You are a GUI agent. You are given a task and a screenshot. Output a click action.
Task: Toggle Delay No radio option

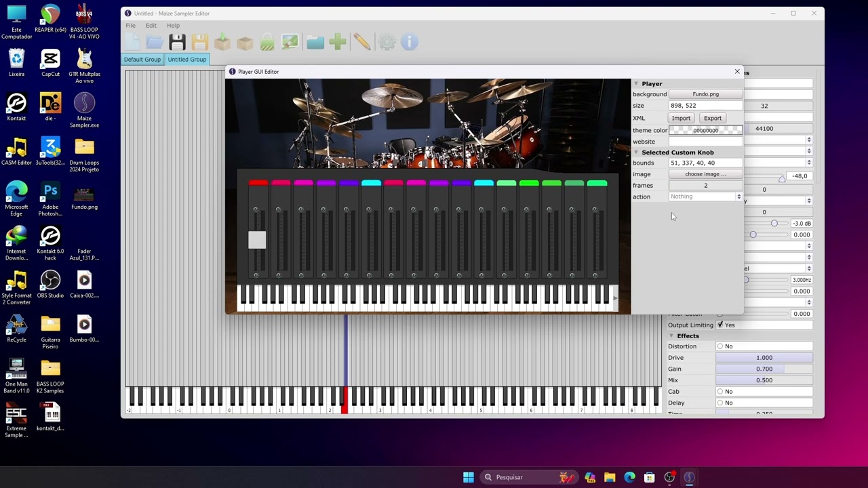720,403
